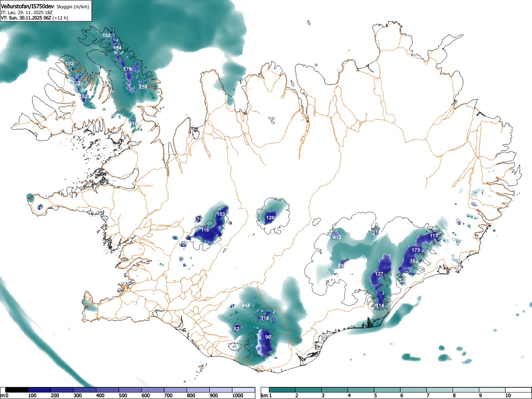
Task: Click the 300–400 m legend swatch
Action: pos(85,390)
